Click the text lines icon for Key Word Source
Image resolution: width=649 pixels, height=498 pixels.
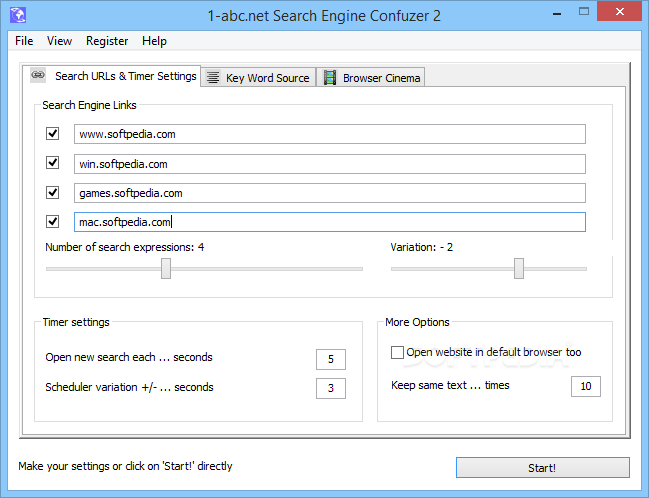[213, 77]
